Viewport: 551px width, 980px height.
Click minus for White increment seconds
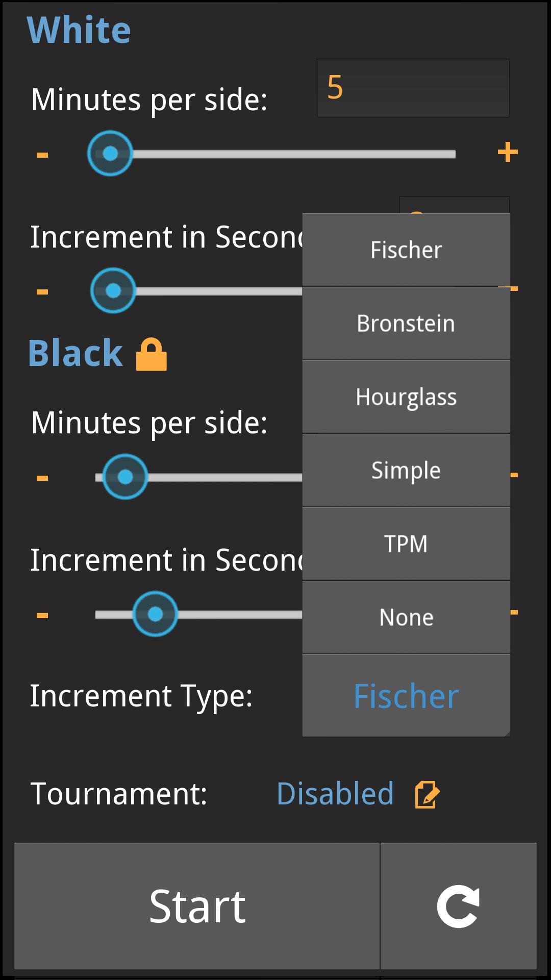click(42, 291)
